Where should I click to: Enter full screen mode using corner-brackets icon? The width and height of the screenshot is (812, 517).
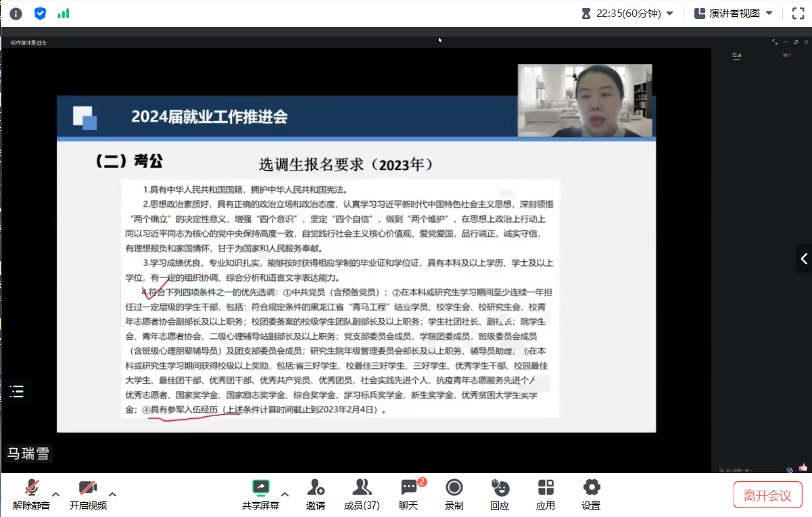pos(798,14)
